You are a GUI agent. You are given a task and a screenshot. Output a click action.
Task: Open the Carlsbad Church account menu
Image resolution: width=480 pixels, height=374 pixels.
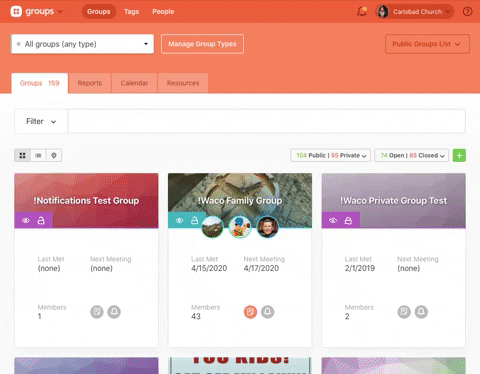[415, 12]
